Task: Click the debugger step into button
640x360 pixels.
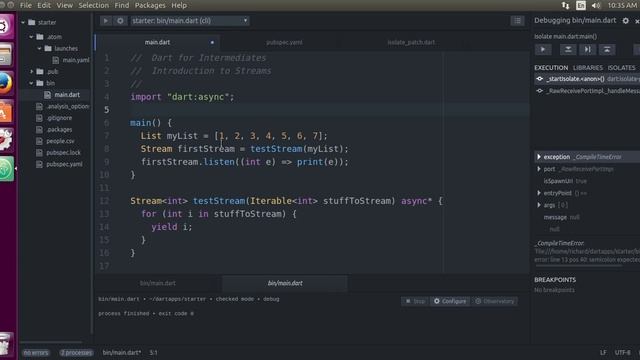Action: (568, 50)
